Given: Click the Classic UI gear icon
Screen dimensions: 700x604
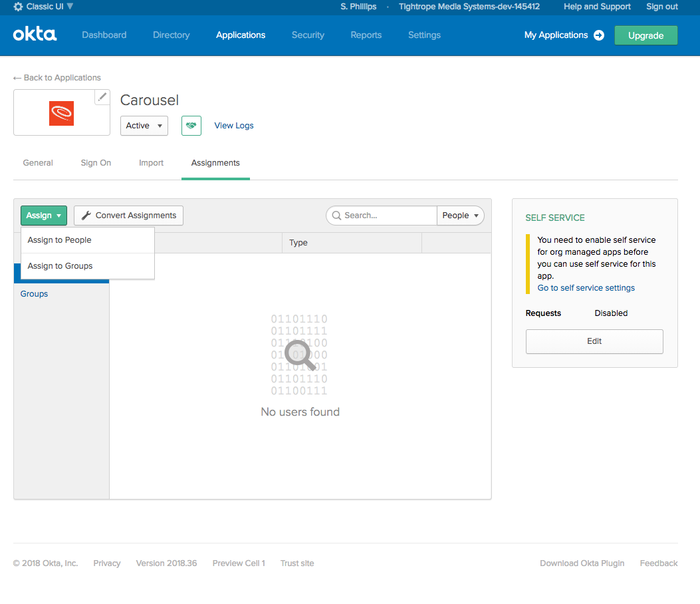Looking at the screenshot, I should pos(18,7).
